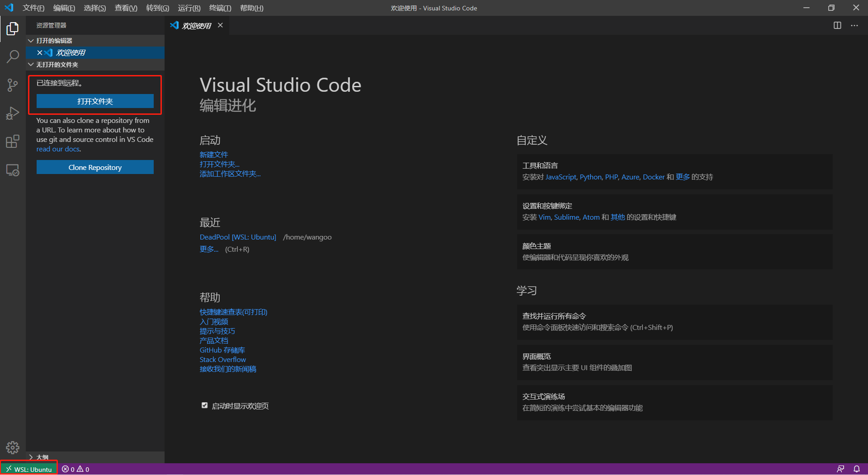Uncheck 启动时显示欢迎页 checkbox
The width and height of the screenshot is (868, 475).
(205, 405)
